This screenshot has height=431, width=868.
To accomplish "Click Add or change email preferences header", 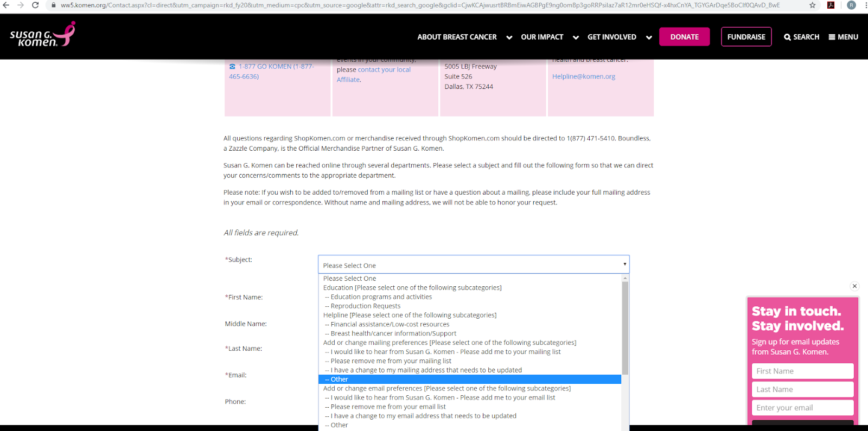I will click(470, 389).
